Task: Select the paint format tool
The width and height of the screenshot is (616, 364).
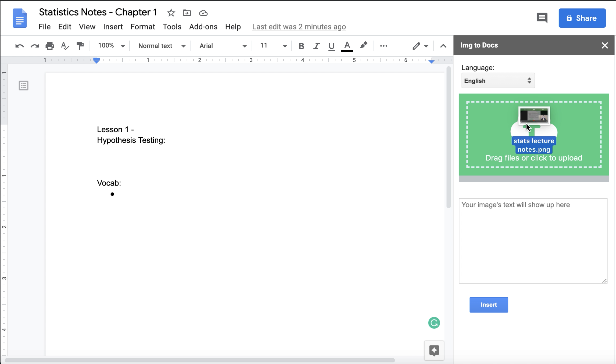Action: click(x=80, y=46)
